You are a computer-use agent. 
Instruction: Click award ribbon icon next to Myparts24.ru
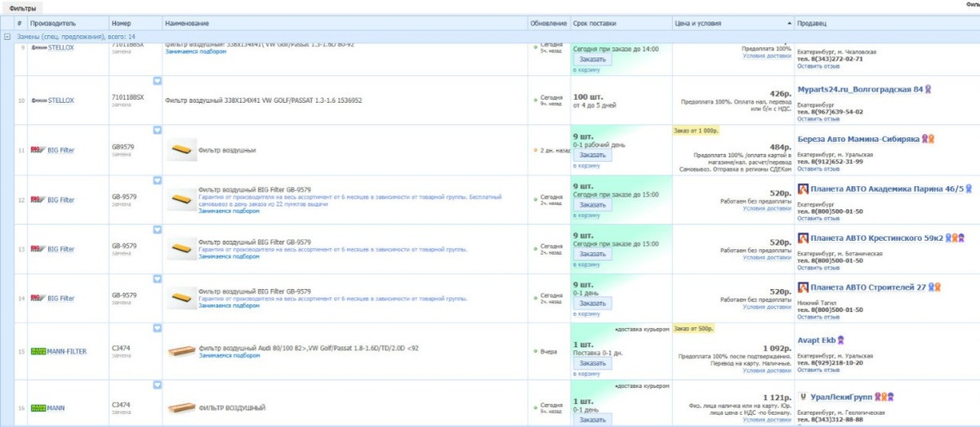pyautogui.click(x=928, y=88)
